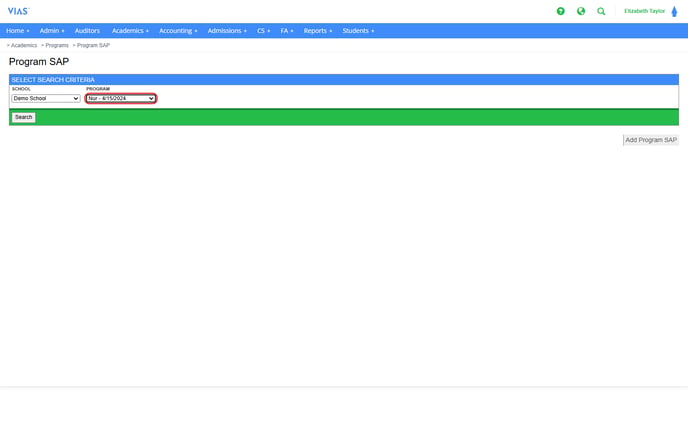Select Auditors in the navigation bar
Image resolution: width=688 pixels, height=421 pixels.
pos(87,31)
